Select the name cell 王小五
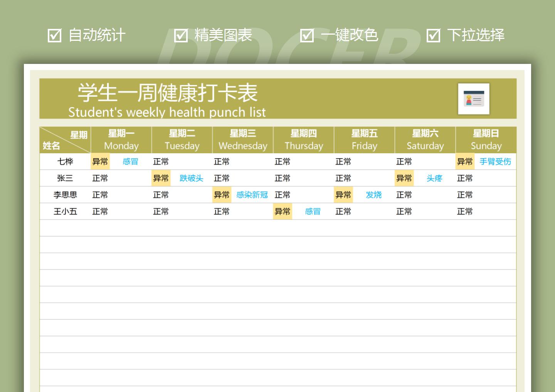Viewport: 555px width, 392px height. click(x=65, y=211)
